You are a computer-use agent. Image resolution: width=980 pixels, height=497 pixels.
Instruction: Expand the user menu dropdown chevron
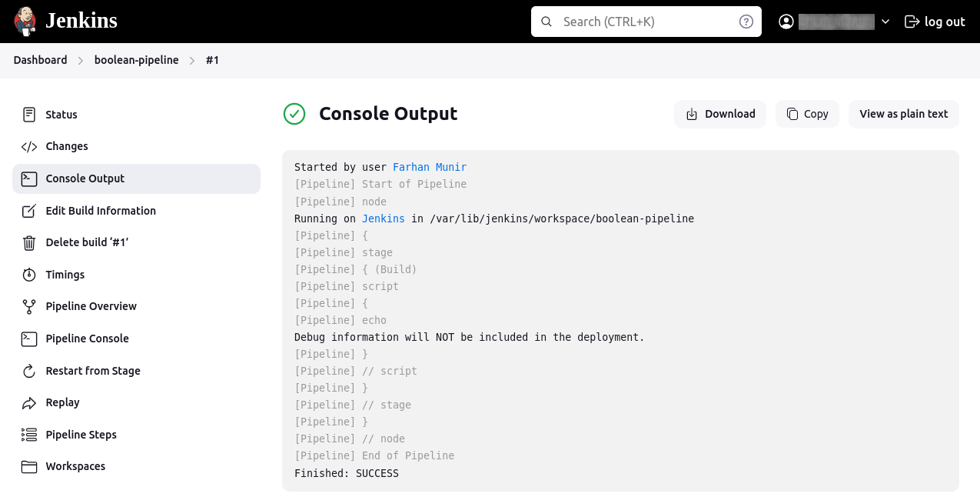[x=885, y=22]
